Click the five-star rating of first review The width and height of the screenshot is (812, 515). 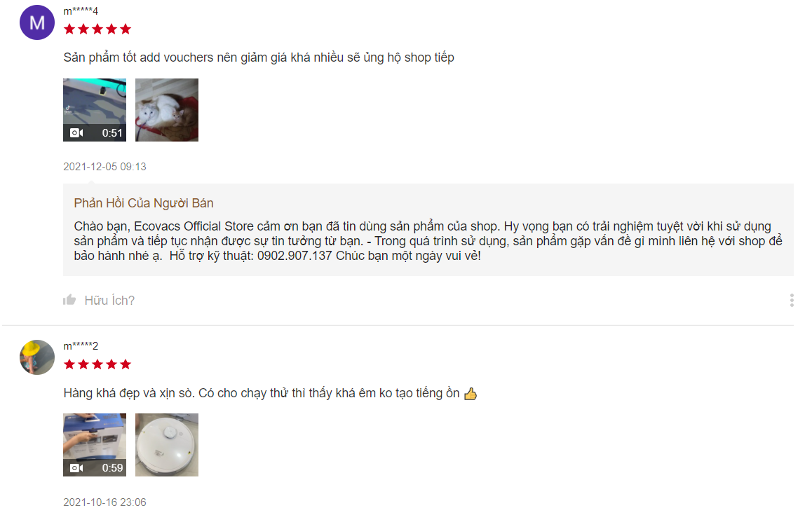[97, 29]
